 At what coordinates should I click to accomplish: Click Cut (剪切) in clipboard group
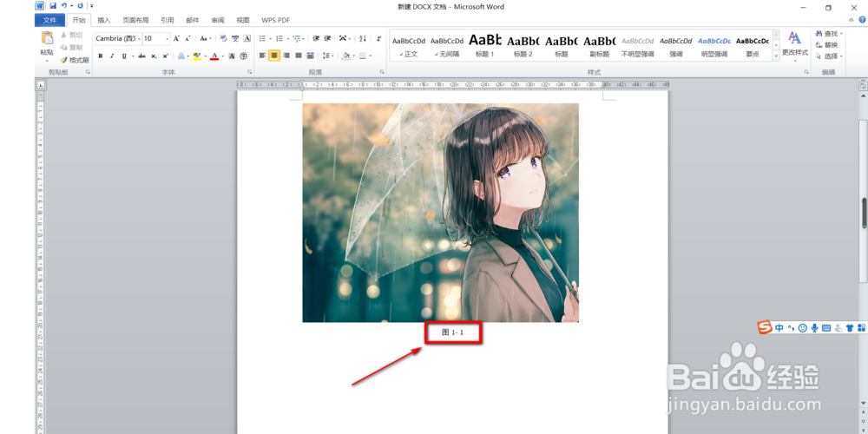pyautogui.click(x=72, y=36)
